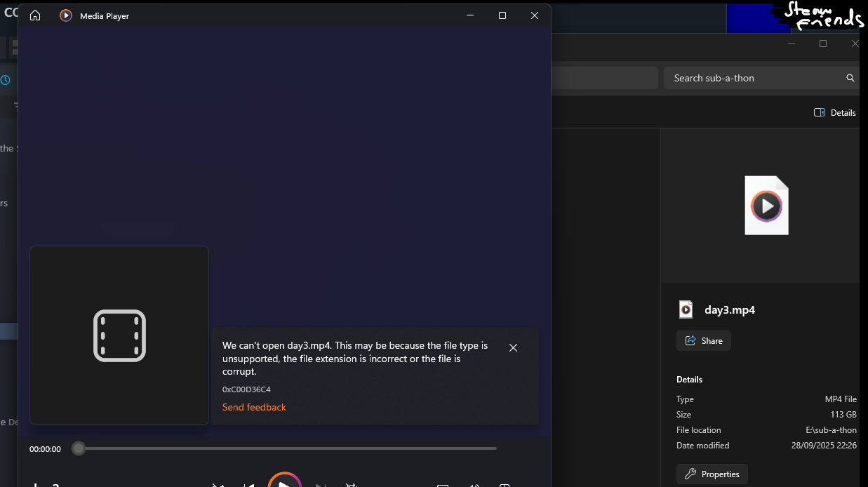Viewport: 868px width, 487px height.
Task: Click the blue clock icon in Steam
Action: (x=5, y=80)
